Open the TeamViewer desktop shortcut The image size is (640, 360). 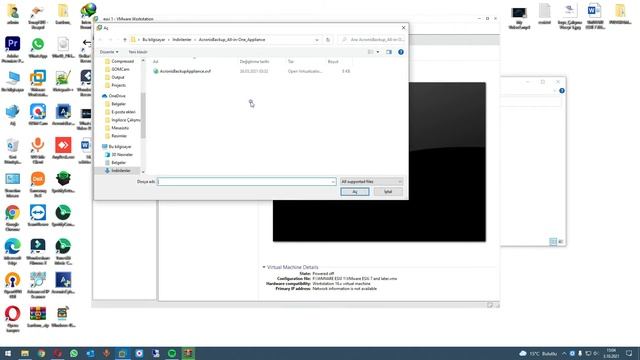click(x=38, y=216)
